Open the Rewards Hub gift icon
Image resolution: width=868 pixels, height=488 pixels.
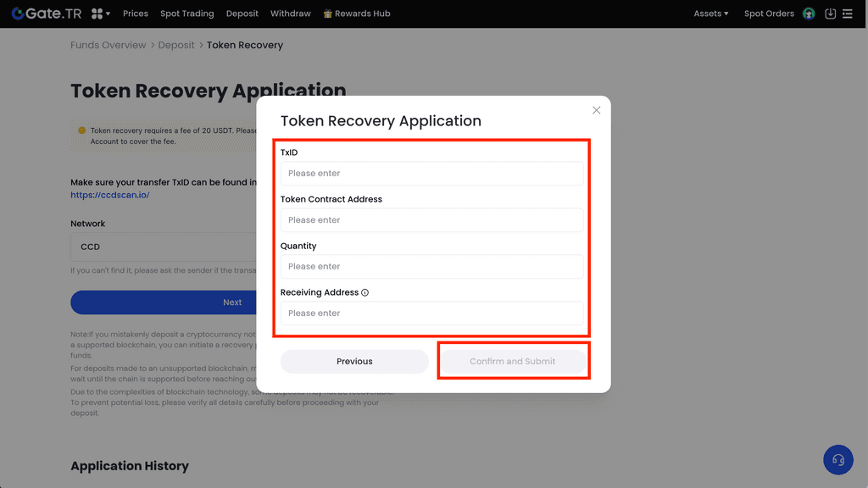tap(328, 14)
